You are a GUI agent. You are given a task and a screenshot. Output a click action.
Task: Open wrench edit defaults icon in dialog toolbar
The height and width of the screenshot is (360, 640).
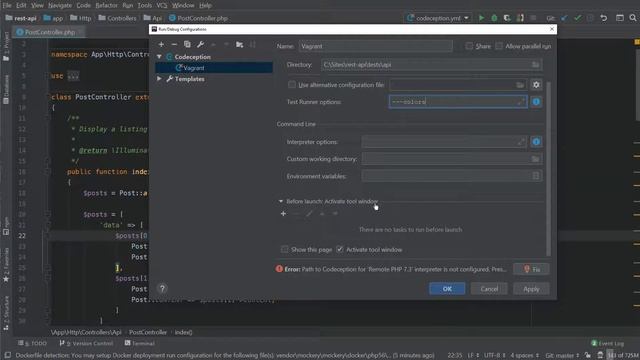click(200, 44)
